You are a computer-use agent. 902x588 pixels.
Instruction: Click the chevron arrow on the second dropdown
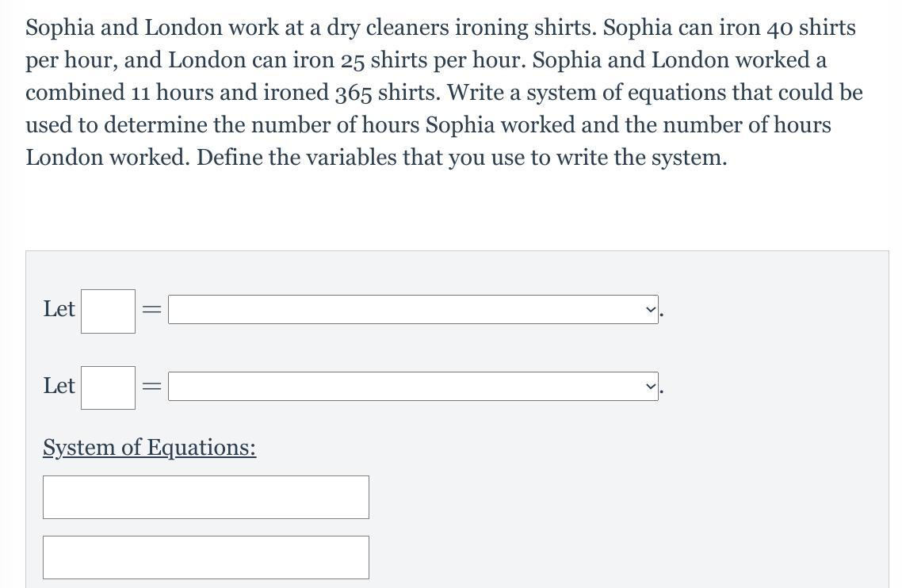pyautogui.click(x=650, y=387)
